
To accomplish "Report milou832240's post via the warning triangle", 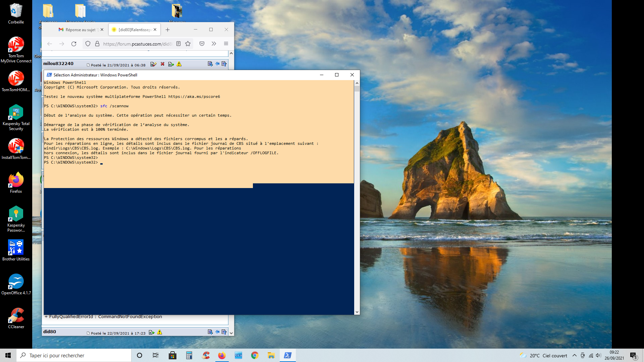I will click(179, 64).
